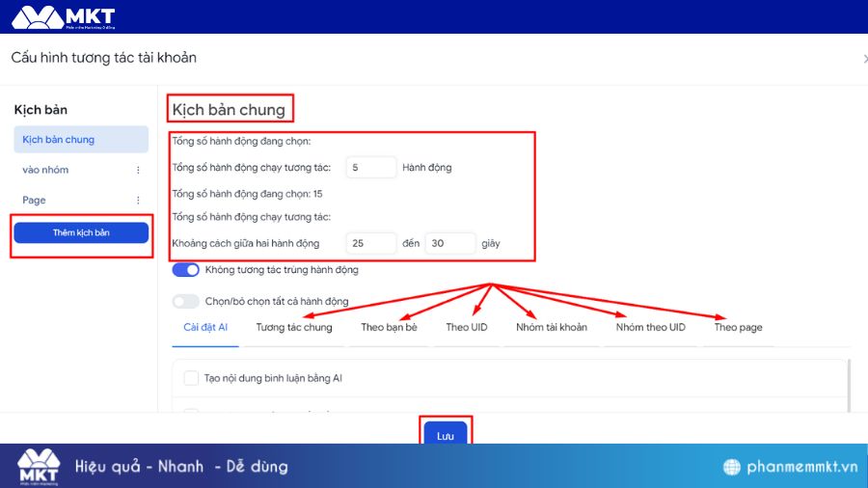Toggle Không tương tác trùng hành động switch
Screen dimensions: 868x488
[185, 269]
